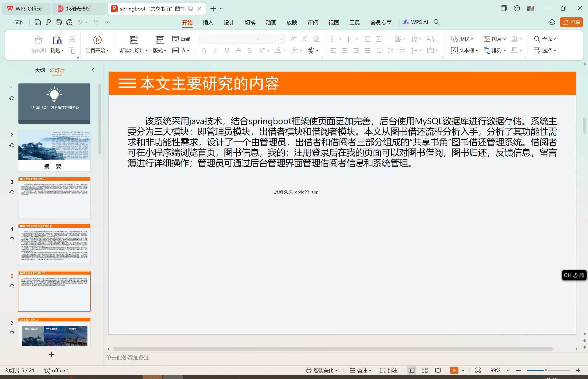Click the add slide plus below thumbnails
Image resolution: width=588 pixels, height=379 pixels.
tap(52, 355)
